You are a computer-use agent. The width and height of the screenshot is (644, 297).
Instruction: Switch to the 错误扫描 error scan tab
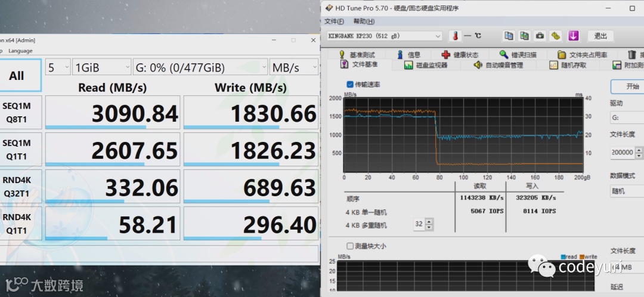tap(518, 55)
